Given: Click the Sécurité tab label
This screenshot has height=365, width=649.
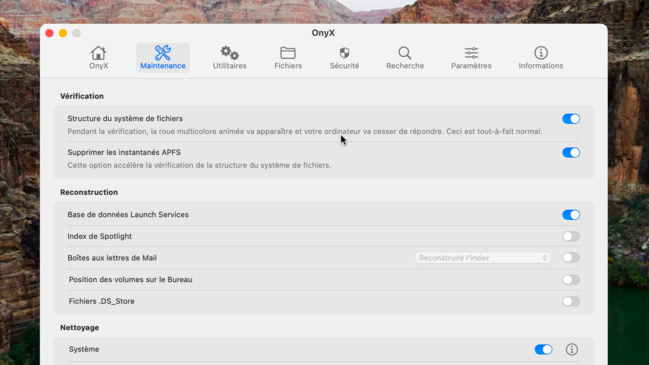Looking at the screenshot, I should (344, 66).
